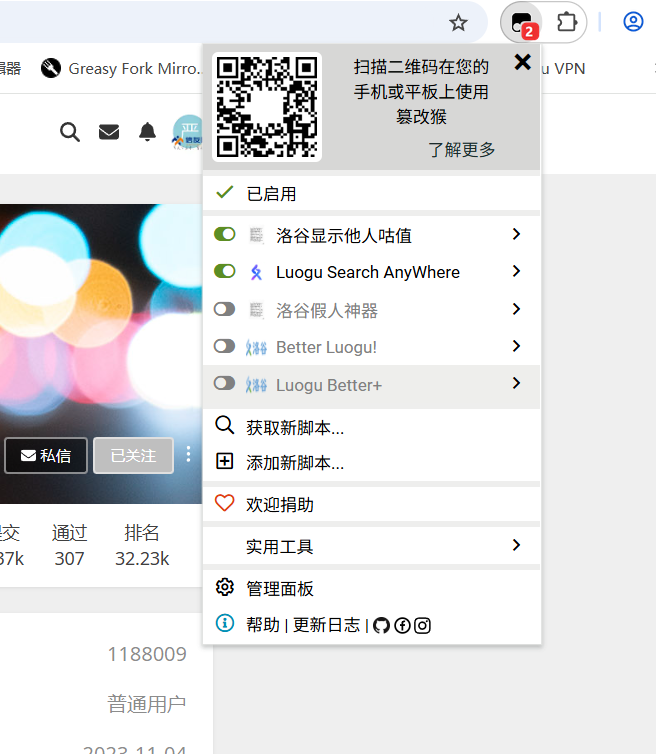Click the plus box icon beside 添加新脚本
The height and width of the screenshot is (754, 656).
pyautogui.click(x=225, y=461)
